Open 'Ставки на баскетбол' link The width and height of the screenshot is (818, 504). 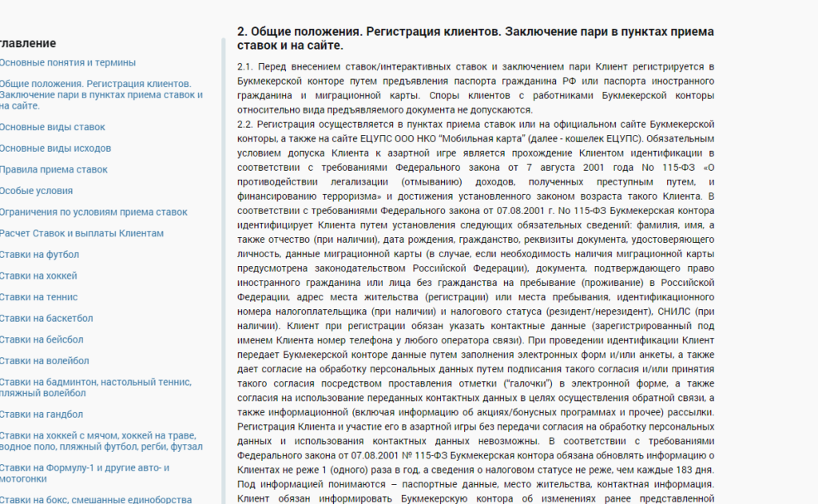click(x=46, y=319)
